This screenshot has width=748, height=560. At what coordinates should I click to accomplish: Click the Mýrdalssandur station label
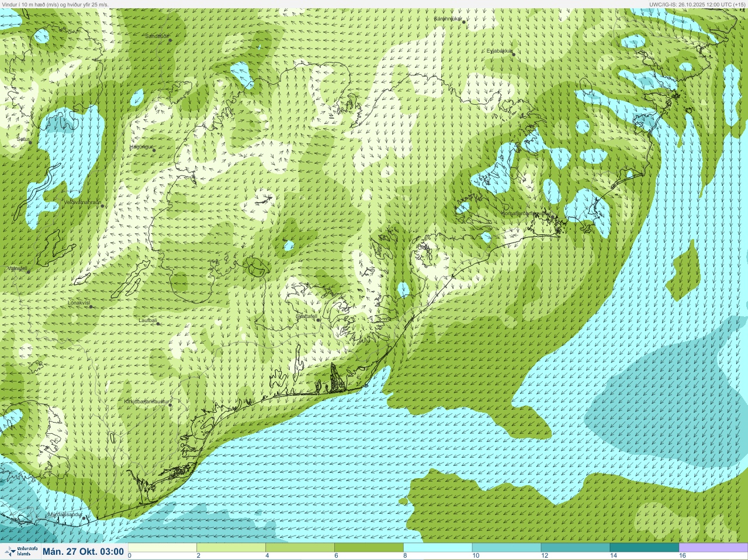pos(66,514)
